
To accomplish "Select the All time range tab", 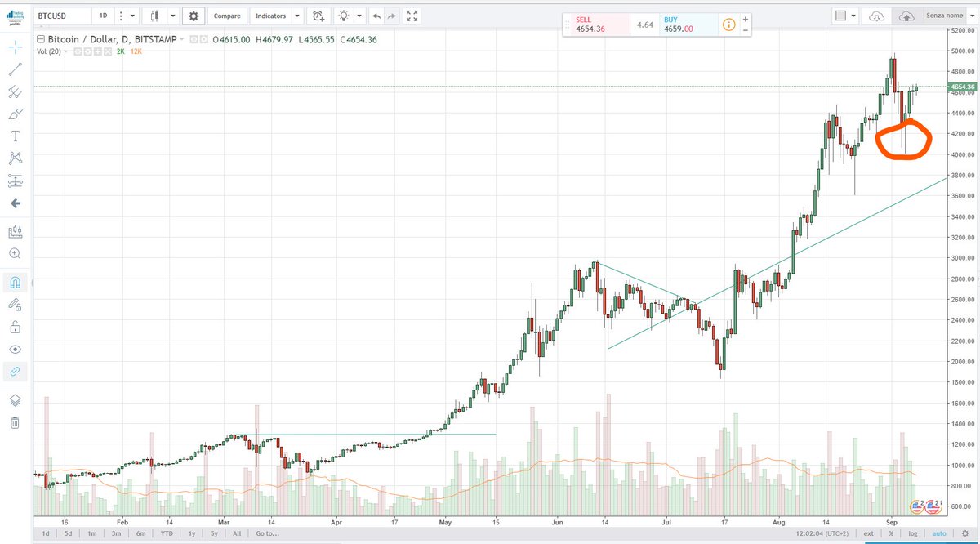I will click(237, 533).
